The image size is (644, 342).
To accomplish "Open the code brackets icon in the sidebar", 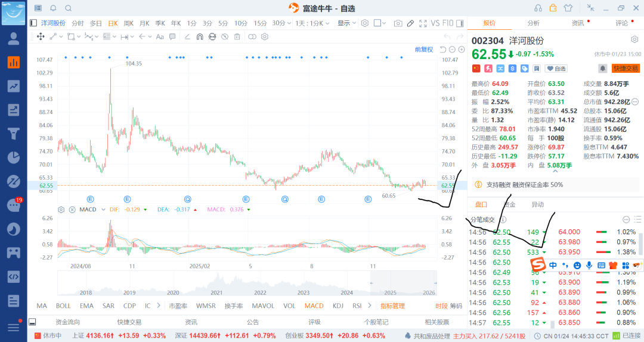I will (14, 276).
